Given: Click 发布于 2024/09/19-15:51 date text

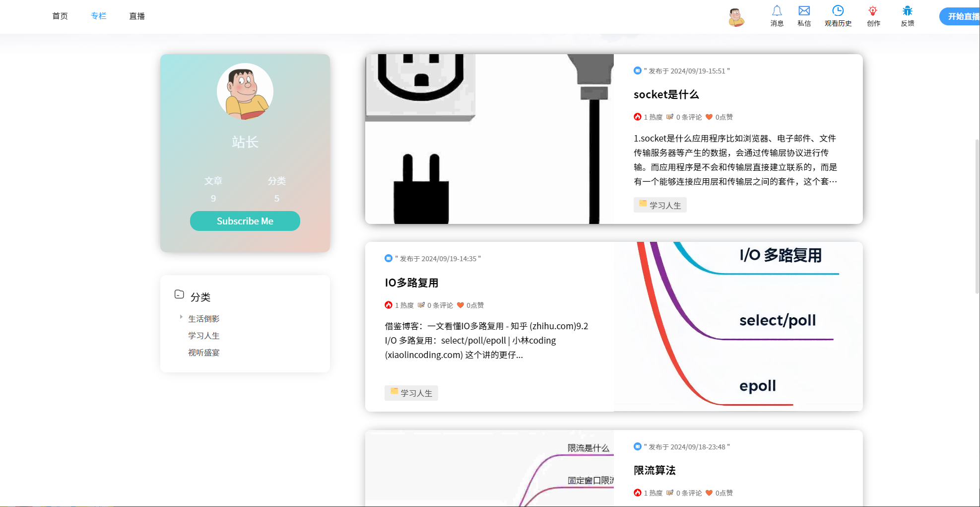Looking at the screenshot, I should (687, 71).
